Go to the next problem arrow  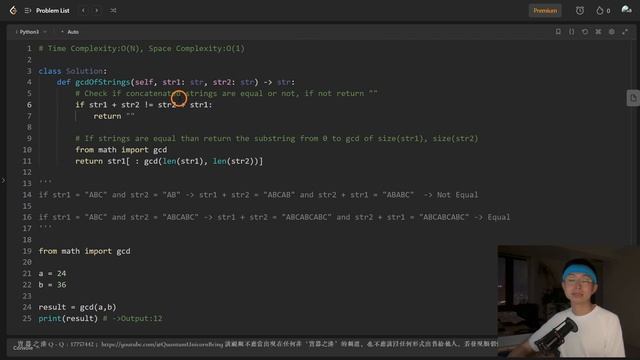97,11
